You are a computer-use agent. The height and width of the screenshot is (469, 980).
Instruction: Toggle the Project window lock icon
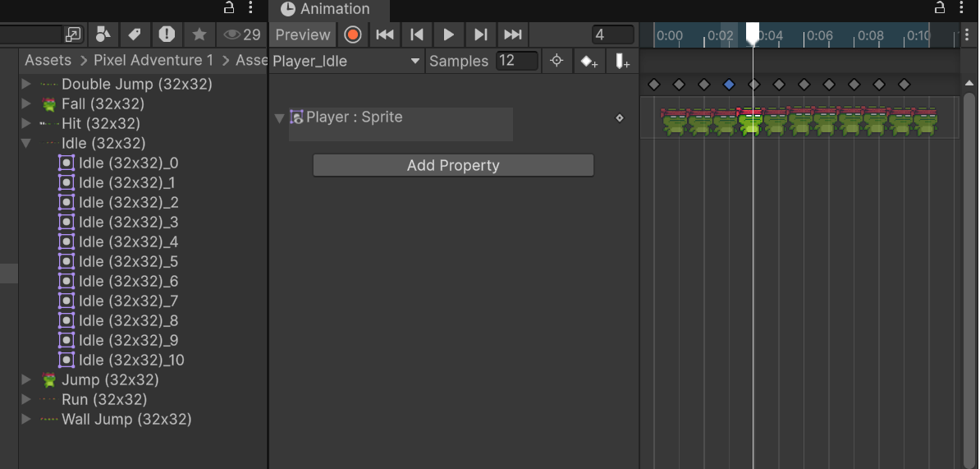[229, 7]
